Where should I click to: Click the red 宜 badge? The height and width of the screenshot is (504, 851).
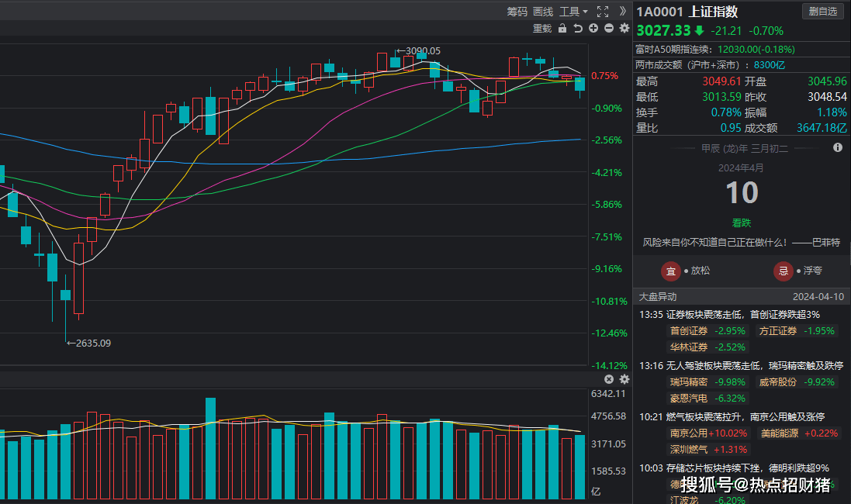671,271
